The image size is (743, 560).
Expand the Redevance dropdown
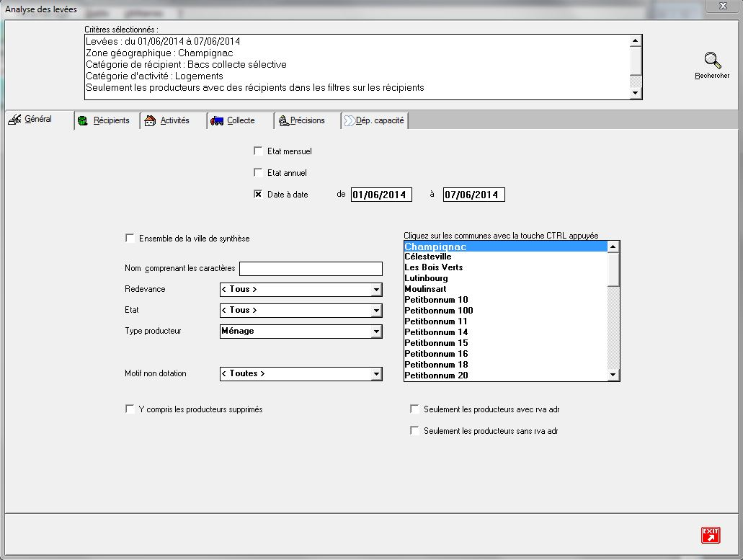click(375, 290)
